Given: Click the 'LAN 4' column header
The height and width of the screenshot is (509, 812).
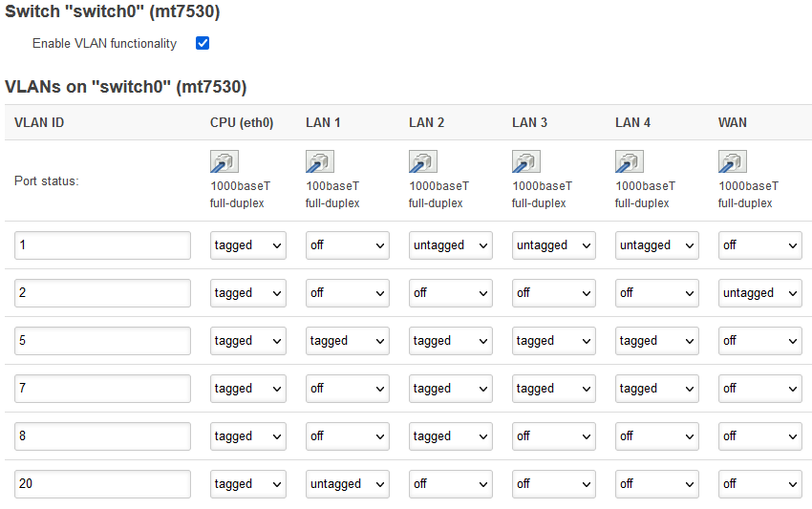Looking at the screenshot, I should pos(632,123).
